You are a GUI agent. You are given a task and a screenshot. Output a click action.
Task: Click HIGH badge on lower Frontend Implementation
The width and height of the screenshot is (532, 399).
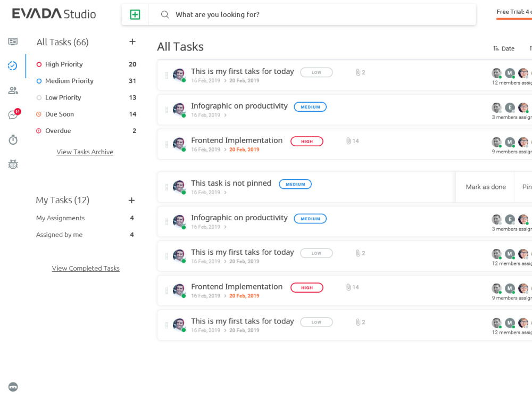(x=307, y=288)
